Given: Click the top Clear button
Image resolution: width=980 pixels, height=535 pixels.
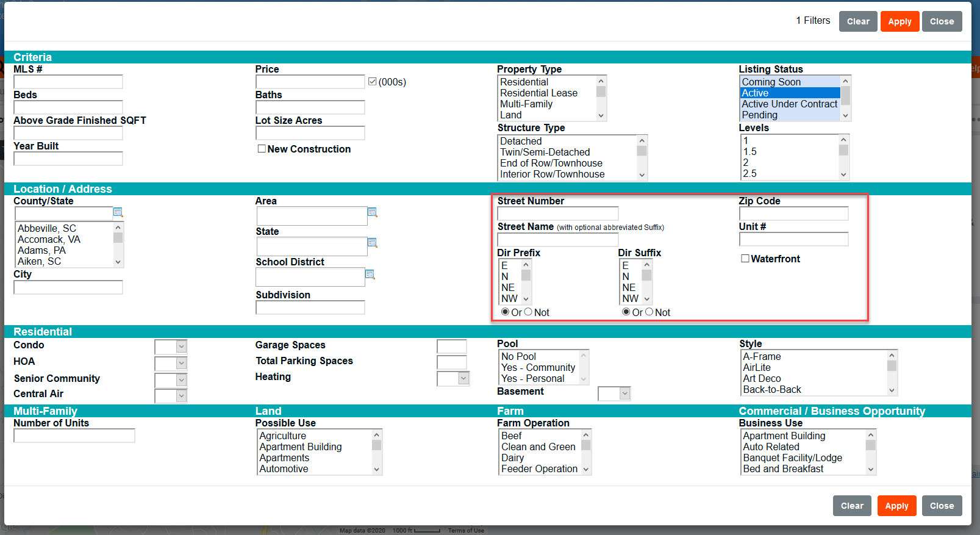Looking at the screenshot, I should (858, 21).
